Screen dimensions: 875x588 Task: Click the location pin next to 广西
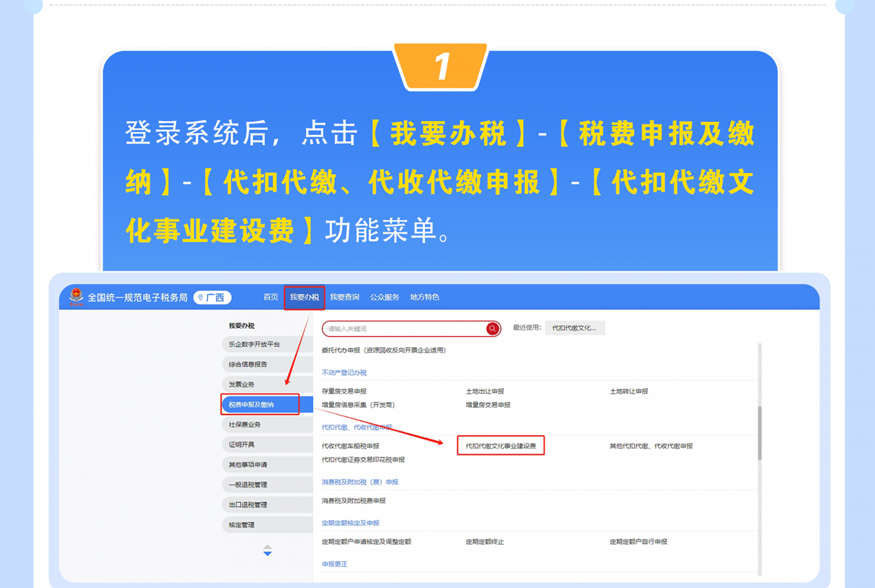tap(201, 298)
